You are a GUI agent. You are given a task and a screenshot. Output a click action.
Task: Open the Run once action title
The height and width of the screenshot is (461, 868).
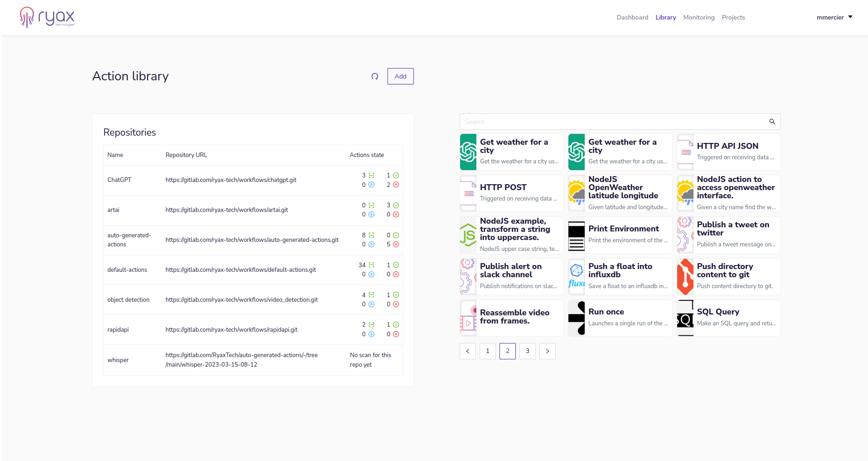pyautogui.click(x=606, y=312)
